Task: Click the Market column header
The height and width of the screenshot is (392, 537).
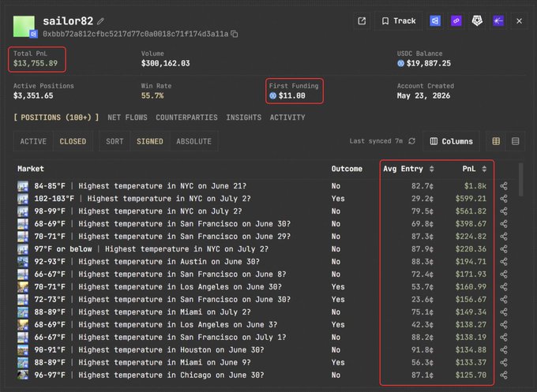Action: click(31, 169)
